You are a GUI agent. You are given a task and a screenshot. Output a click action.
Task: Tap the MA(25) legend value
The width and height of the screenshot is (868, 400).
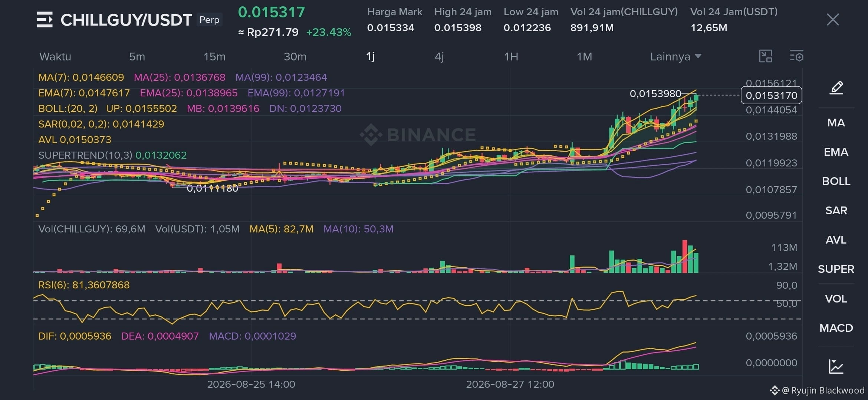pos(180,77)
